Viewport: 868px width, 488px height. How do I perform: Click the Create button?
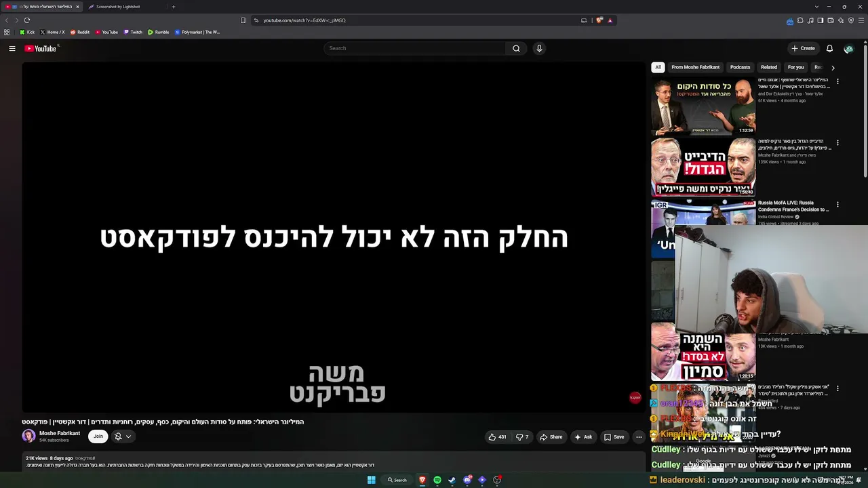[803, 48]
